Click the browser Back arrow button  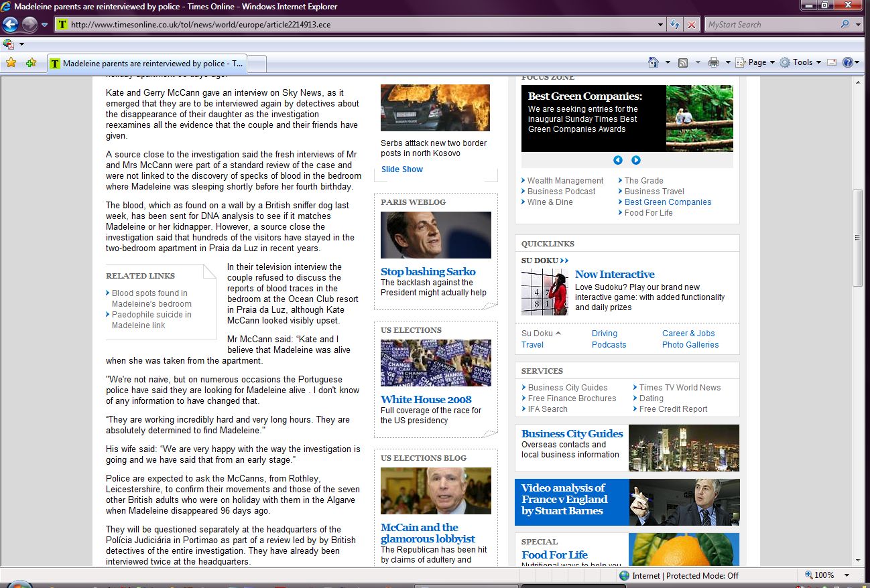pos(10,25)
